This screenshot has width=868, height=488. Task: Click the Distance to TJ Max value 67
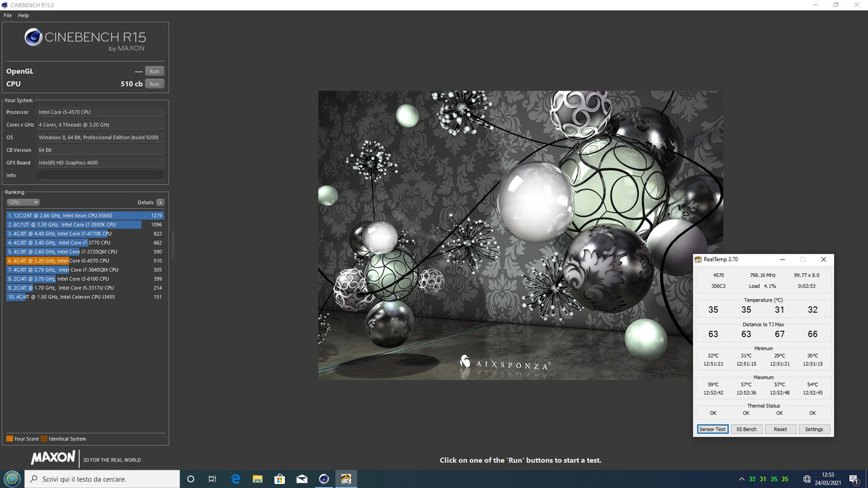point(779,334)
